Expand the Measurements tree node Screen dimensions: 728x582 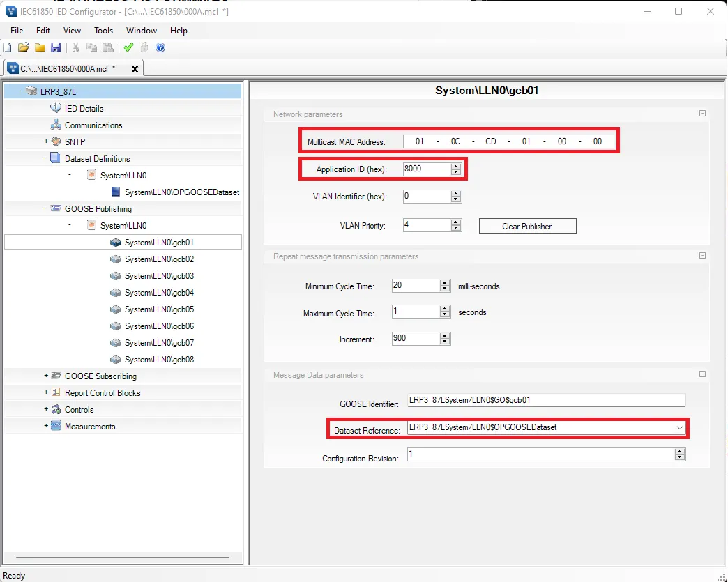[46, 426]
